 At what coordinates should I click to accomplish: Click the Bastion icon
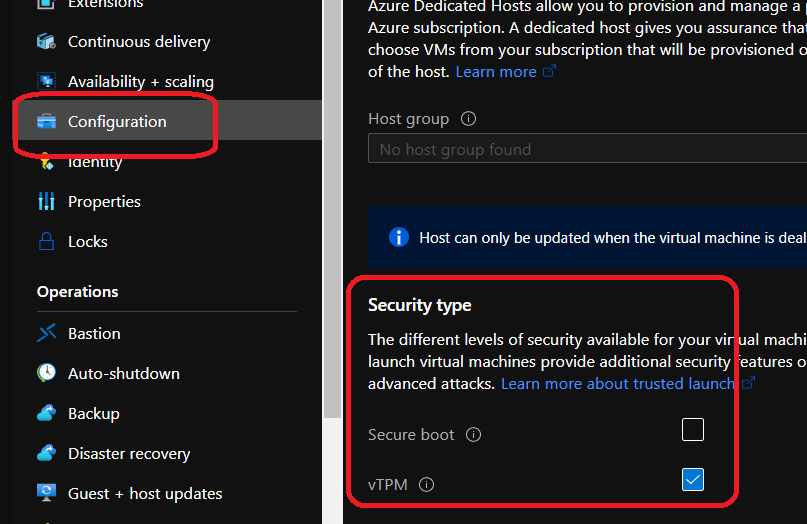tap(46, 334)
